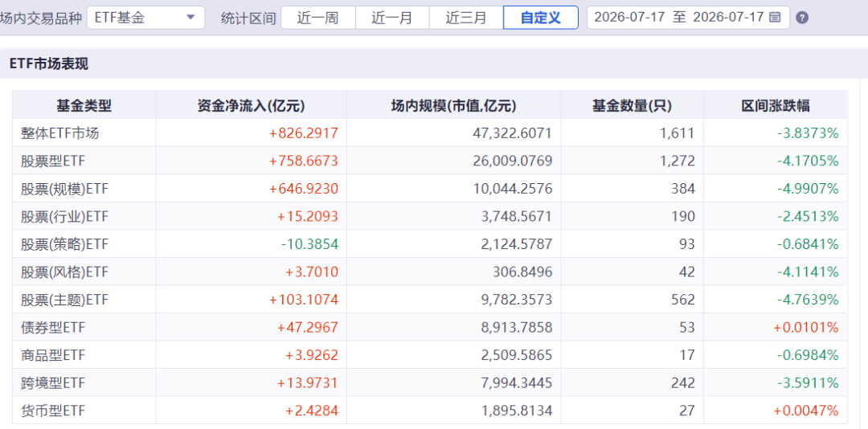Click the market size value 10,044.2576
Image resolution: width=868 pixels, height=429 pixels.
[x=513, y=189]
